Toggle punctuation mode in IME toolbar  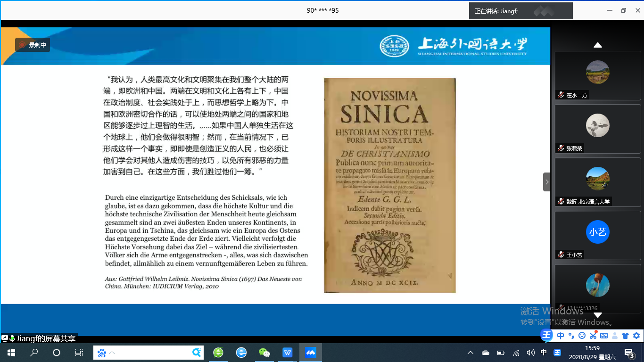click(571, 336)
